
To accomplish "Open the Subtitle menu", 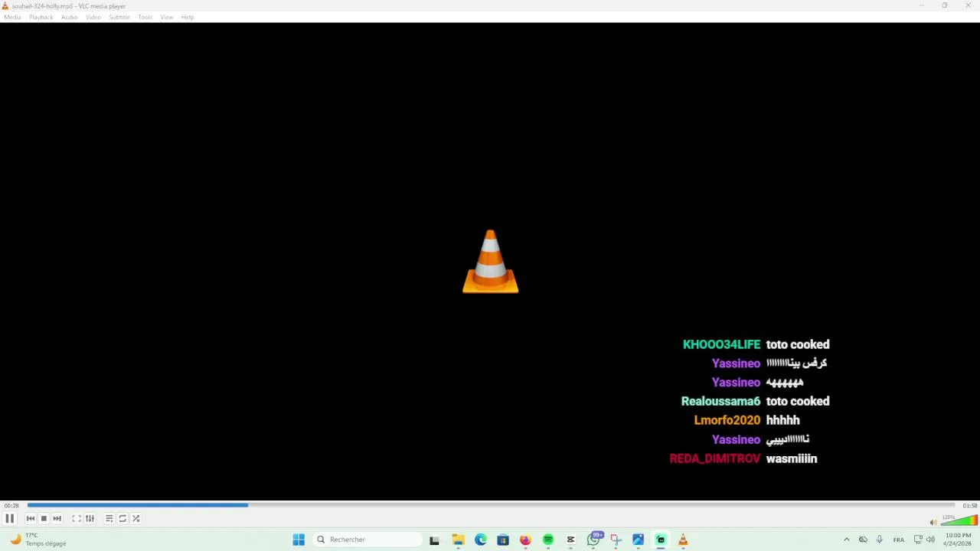I will point(119,17).
